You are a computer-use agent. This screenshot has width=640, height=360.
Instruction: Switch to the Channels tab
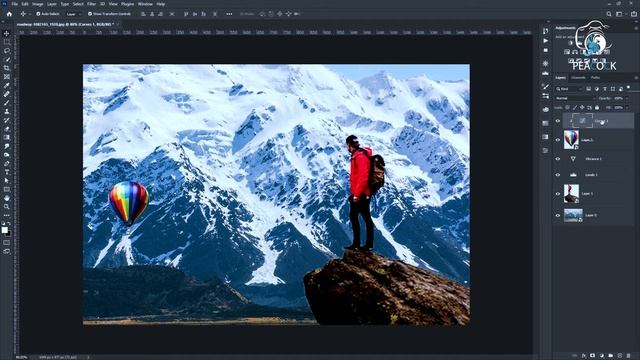coord(578,78)
